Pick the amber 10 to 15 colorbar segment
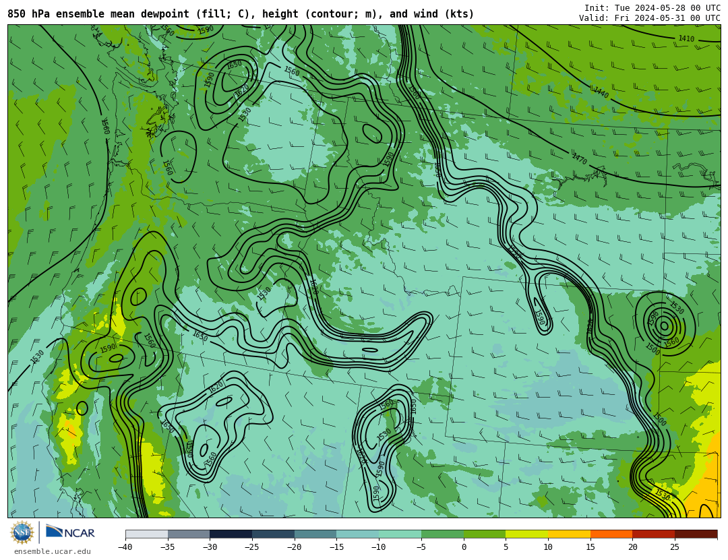 tap(569, 534)
